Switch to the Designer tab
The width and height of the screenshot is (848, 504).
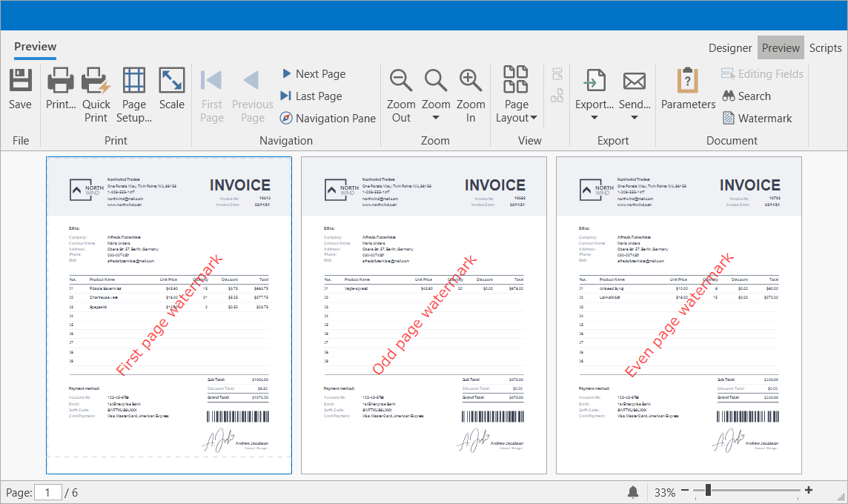click(730, 48)
